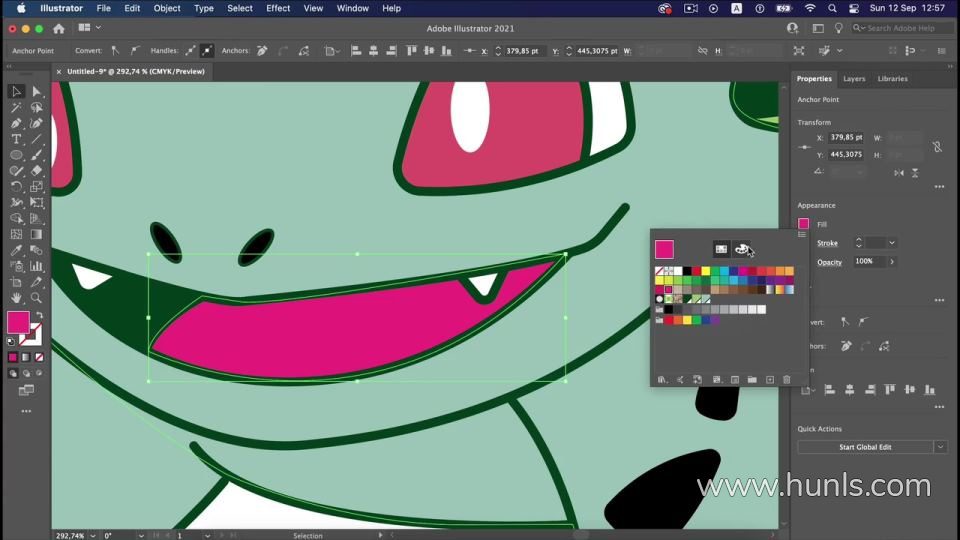The height and width of the screenshot is (540, 960).
Task: Pick the Curvature tool
Action: coord(36,123)
